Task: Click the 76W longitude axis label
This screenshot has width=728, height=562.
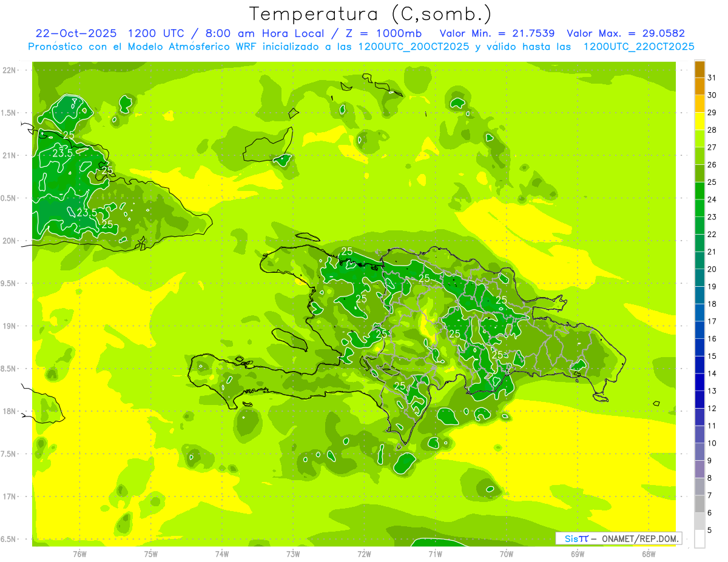Action: pyautogui.click(x=79, y=554)
